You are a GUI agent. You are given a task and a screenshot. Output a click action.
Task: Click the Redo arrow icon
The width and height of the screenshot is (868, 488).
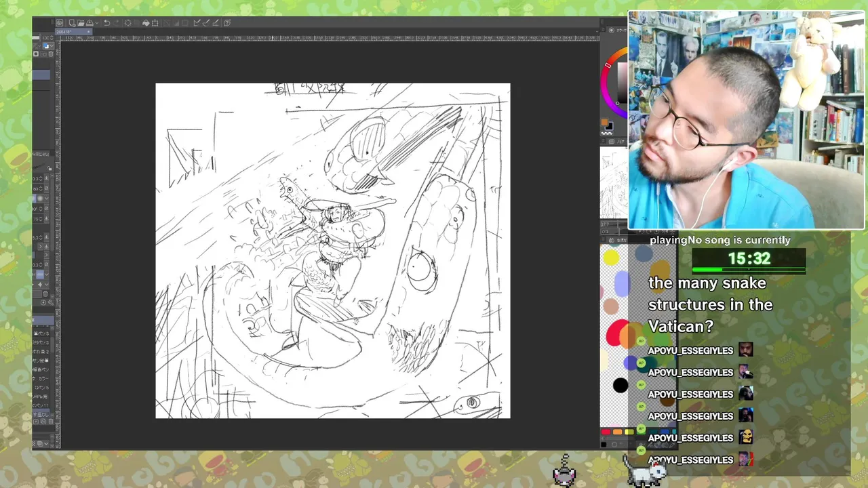tap(117, 23)
